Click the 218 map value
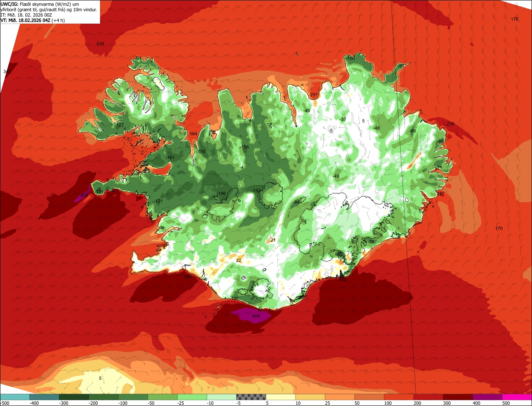The height and width of the screenshot is (406, 532). click(100, 44)
